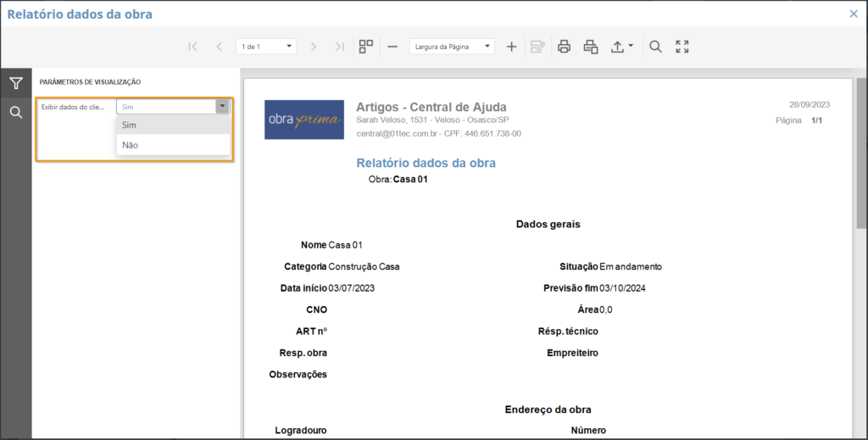Jump to the last page
The width and height of the screenshot is (868, 440).
point(340,47)
